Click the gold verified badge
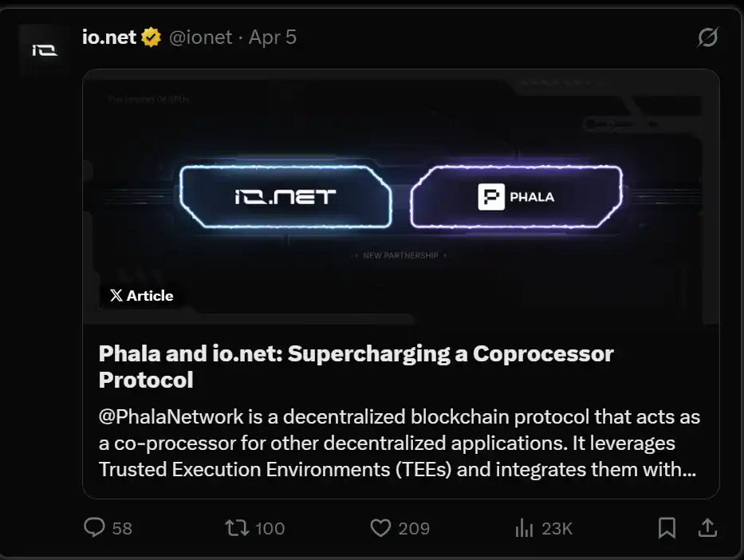This screenshot has width=744, height=560. pos(152,37)
